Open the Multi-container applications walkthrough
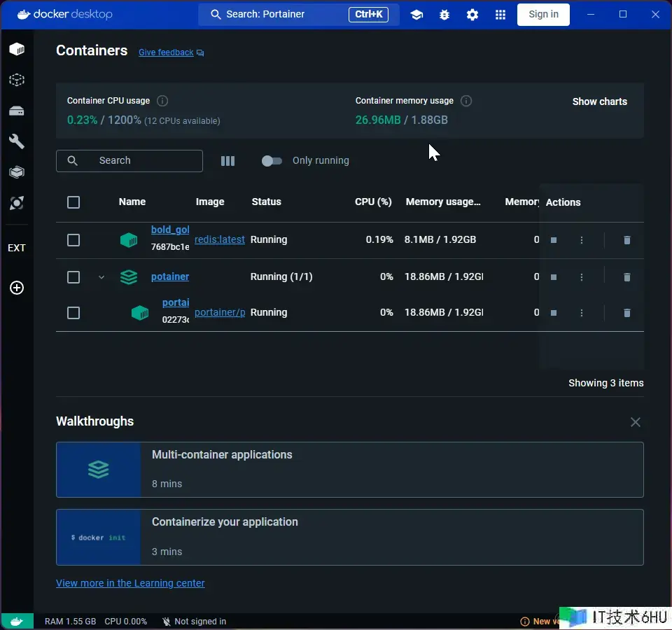672x630 pixels. tap(350, 470)
